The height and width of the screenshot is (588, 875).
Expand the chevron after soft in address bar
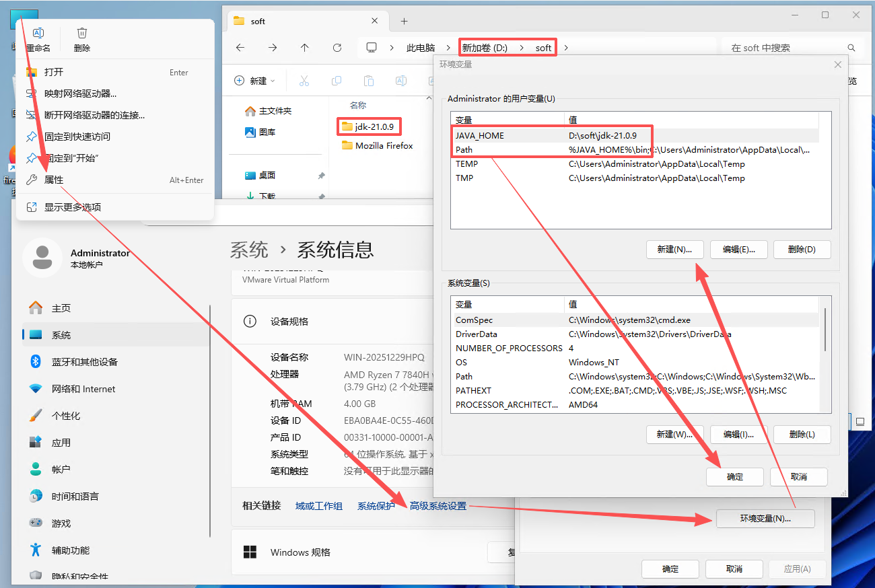pyautogui.click(x=566, y=48)
